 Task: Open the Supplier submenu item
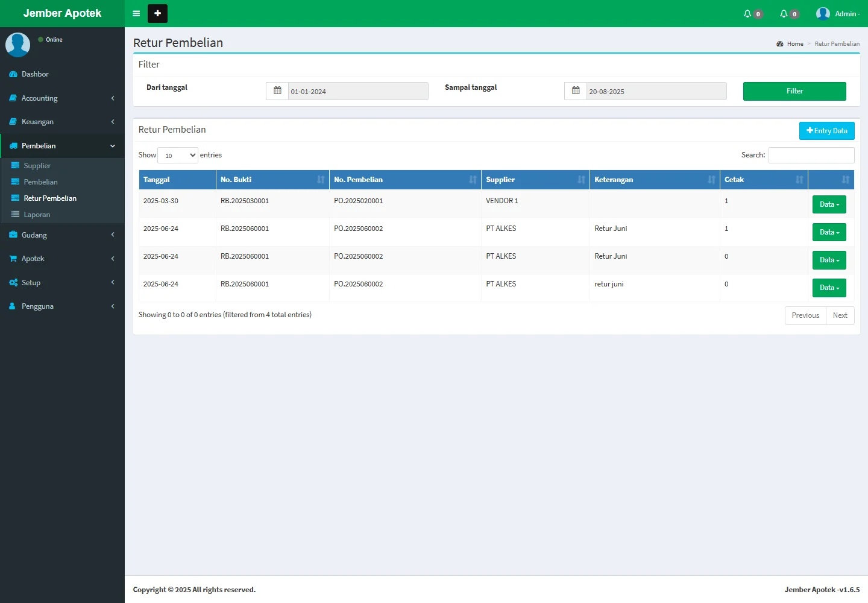coord(37,166)
